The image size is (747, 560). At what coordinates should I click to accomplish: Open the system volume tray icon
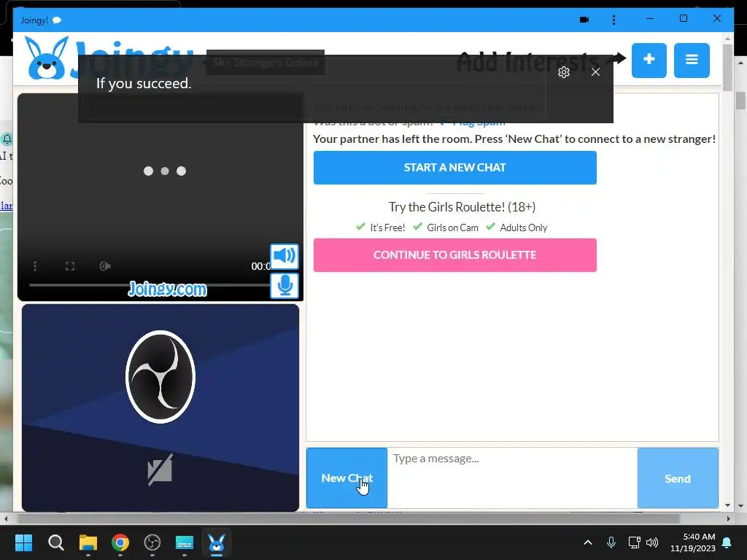click(x=652, y=542)
